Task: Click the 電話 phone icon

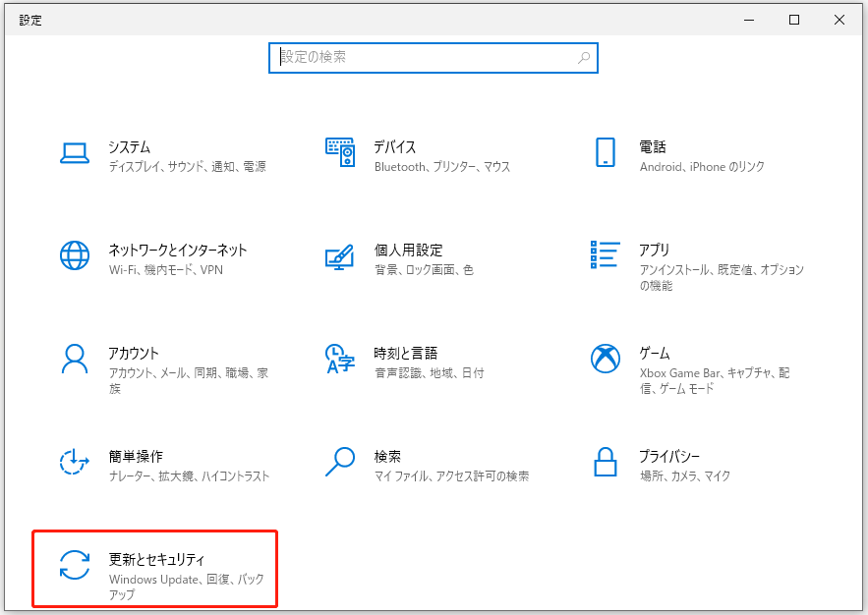Action: pos(606,152)
